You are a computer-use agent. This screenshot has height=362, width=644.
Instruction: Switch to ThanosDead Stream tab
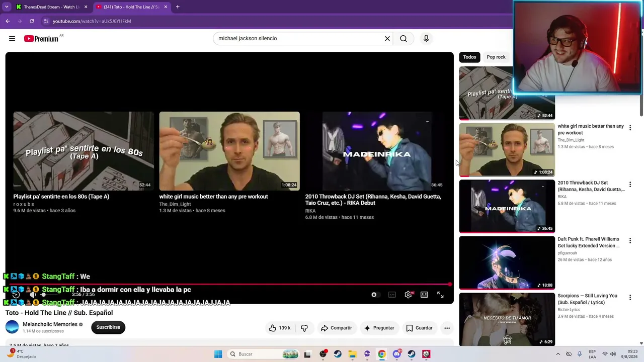point(52,7)
